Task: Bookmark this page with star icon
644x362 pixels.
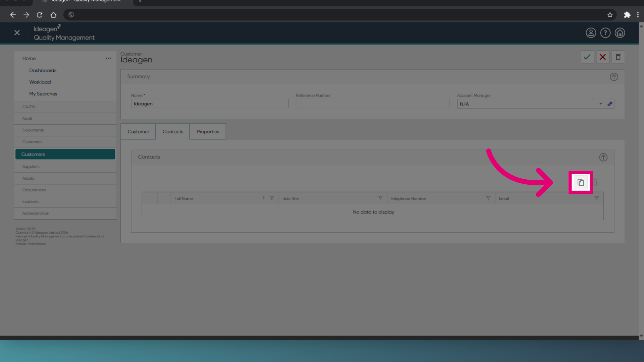Action: click(610, 15)
